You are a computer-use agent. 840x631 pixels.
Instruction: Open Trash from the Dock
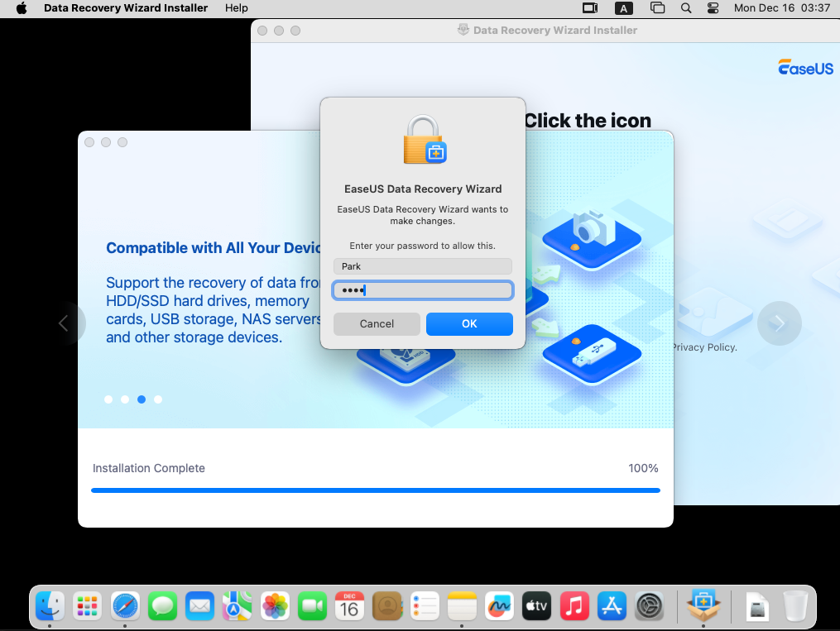click(795, 606)
